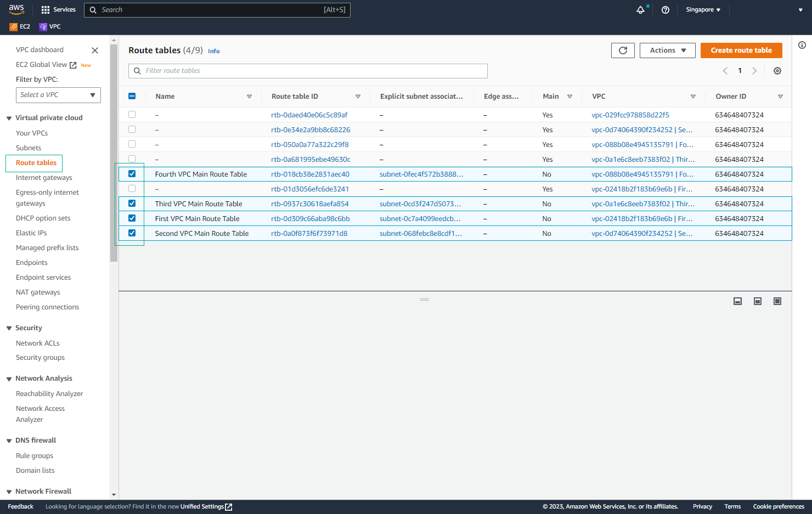Click the sidebar vertical scrollbar

click(114, 154)
